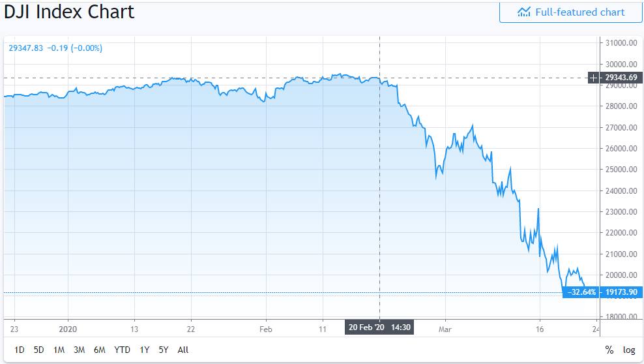
Task: Toggle percent scale mode
Action: coord(609,350)
